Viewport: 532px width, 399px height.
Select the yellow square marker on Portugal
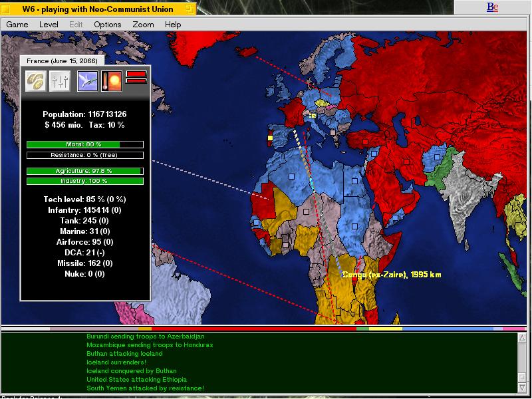click(270, 138)
